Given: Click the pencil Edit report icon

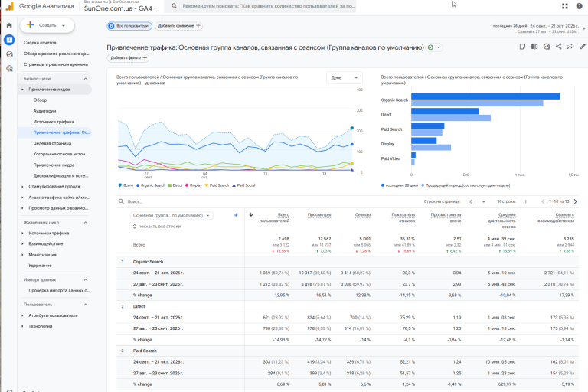Looking at the screenshot, I should pos(583,47).
